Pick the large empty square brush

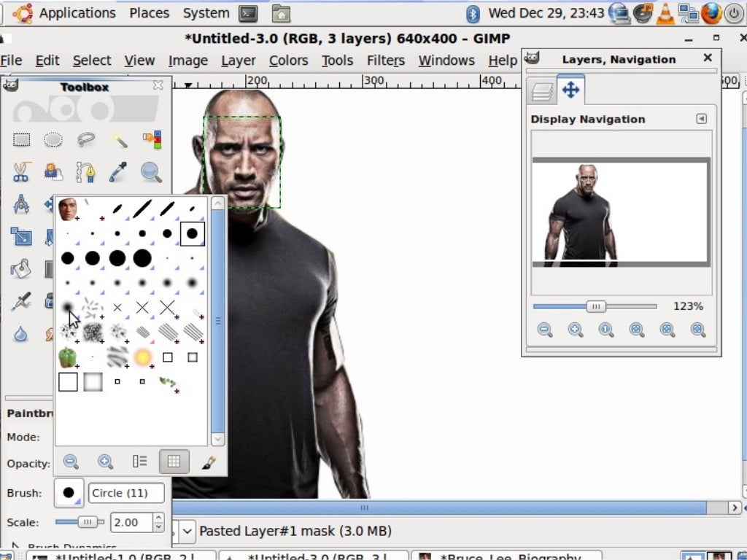68,382
